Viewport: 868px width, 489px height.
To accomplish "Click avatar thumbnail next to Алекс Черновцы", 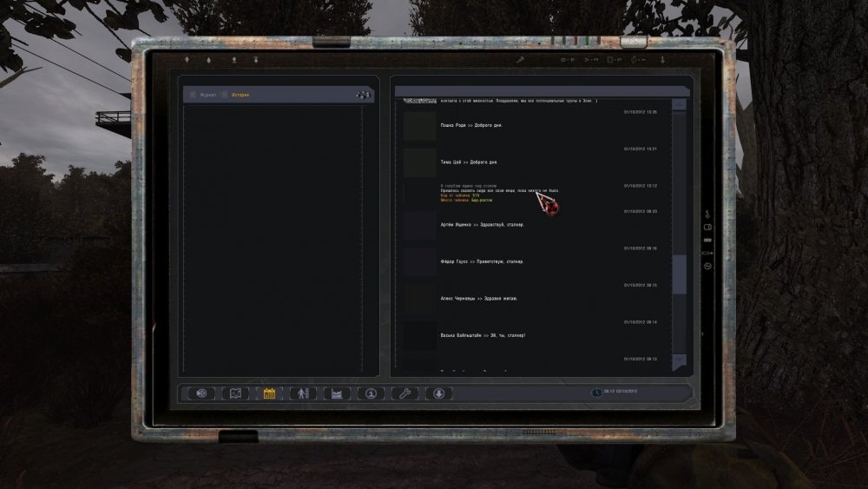I will pos(419,299).
